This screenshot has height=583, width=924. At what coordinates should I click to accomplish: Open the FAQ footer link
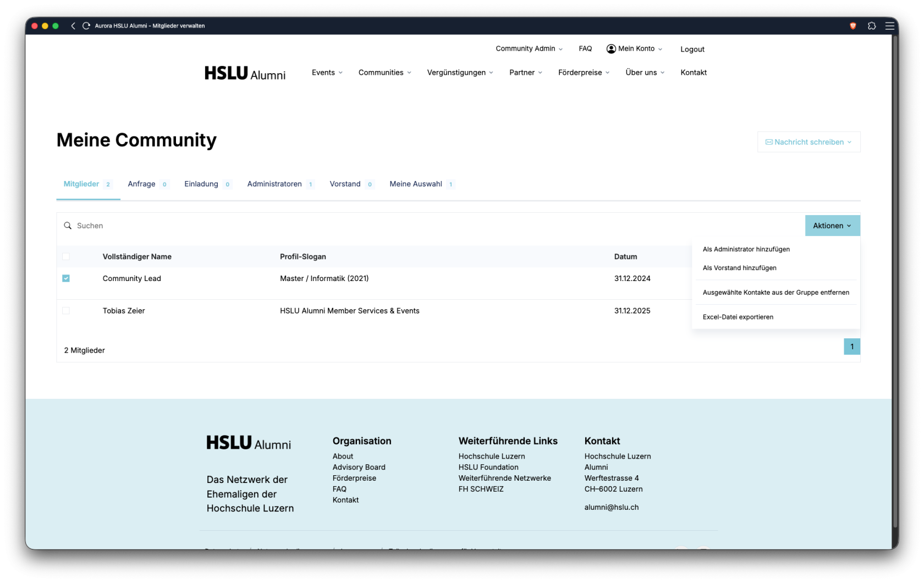pos(339,489)
